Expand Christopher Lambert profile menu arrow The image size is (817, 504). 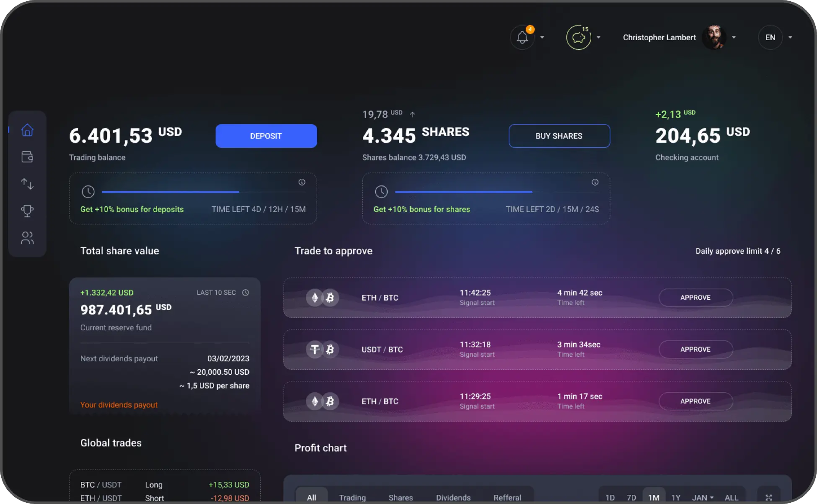pyautogui.click(x=734, y=38)
